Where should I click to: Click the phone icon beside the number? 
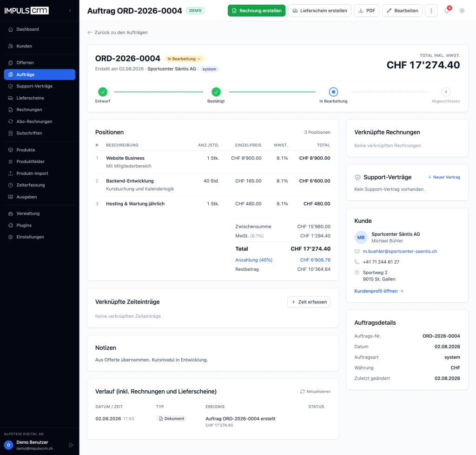click(x=357, y=262)
